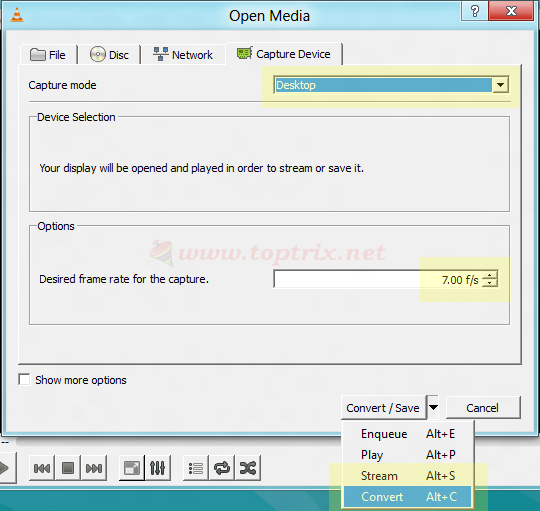This screenshot has height=511, width=540.
Task: Click the VLC cone icon in title bar
Action: [x=17, y=15]
